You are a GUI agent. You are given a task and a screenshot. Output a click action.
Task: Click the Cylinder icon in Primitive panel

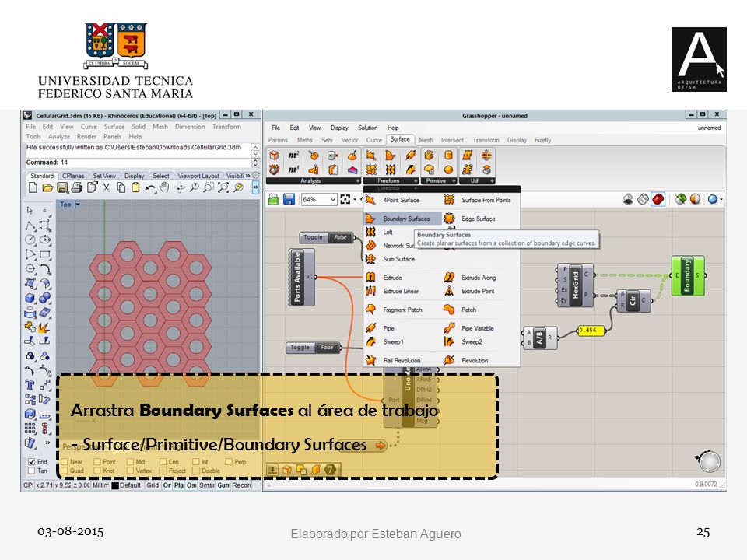click(448, 156)
